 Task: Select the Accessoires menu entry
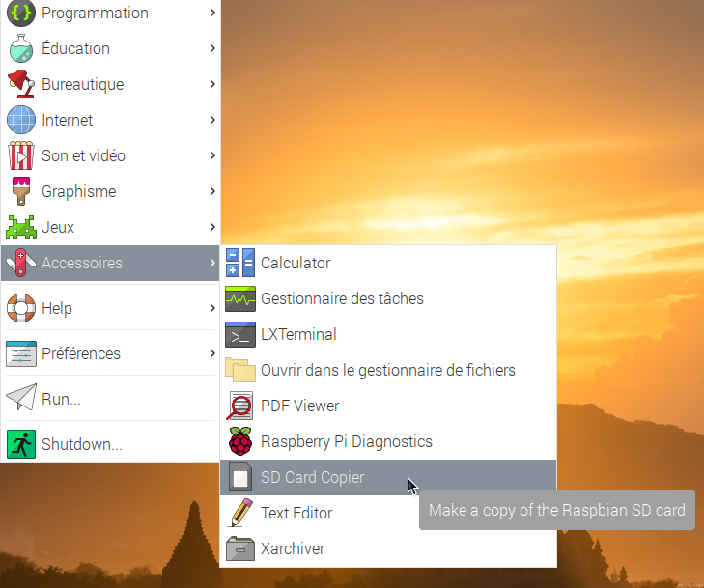click(110, 263)
